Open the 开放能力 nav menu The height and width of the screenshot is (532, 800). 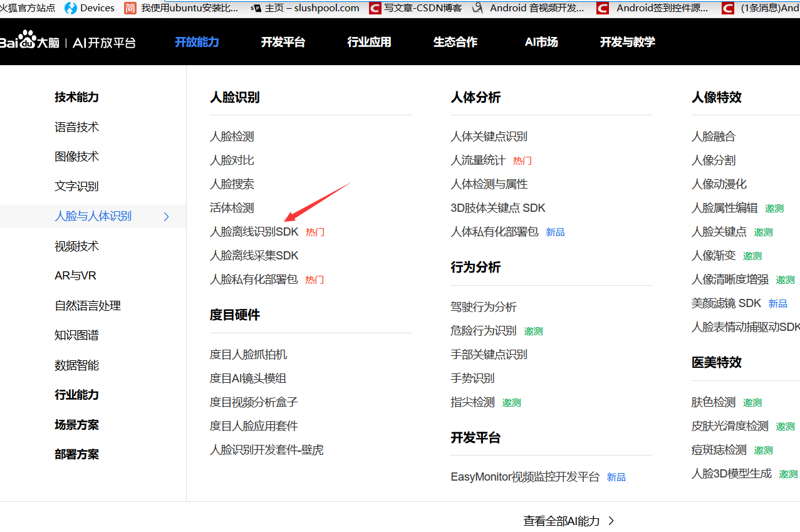(x=197, y=42)
